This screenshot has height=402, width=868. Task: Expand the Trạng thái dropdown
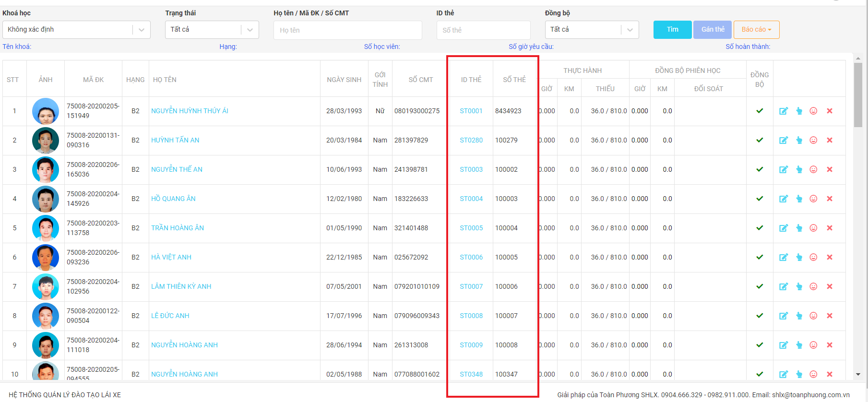tap(212, 30)
